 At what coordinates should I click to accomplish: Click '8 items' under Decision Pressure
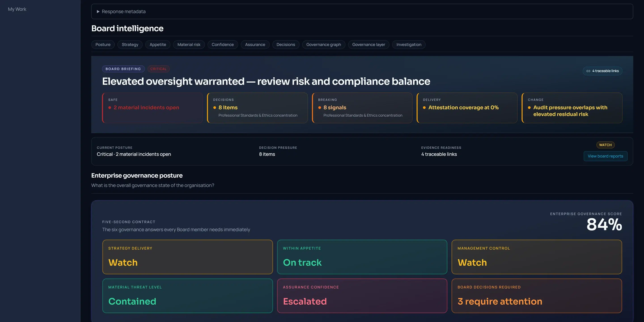[x=267, y=154]
